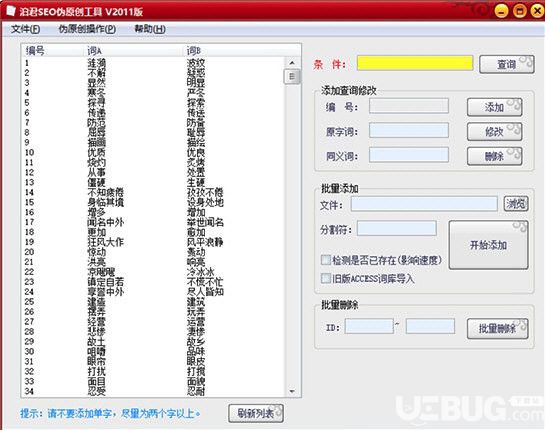Click 举世闻名 in 词B column

pyautogui.click(x=205, y=222)
